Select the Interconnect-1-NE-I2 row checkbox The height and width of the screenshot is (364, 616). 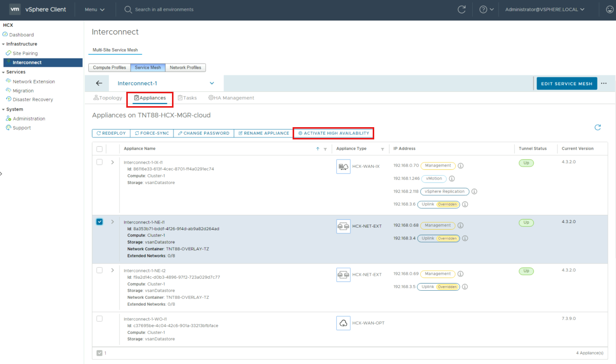coord(100,270)
